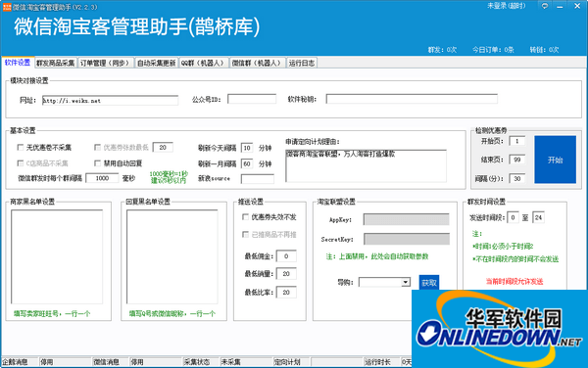Edit 发送时间段 end hour field

tap(538, 217)
